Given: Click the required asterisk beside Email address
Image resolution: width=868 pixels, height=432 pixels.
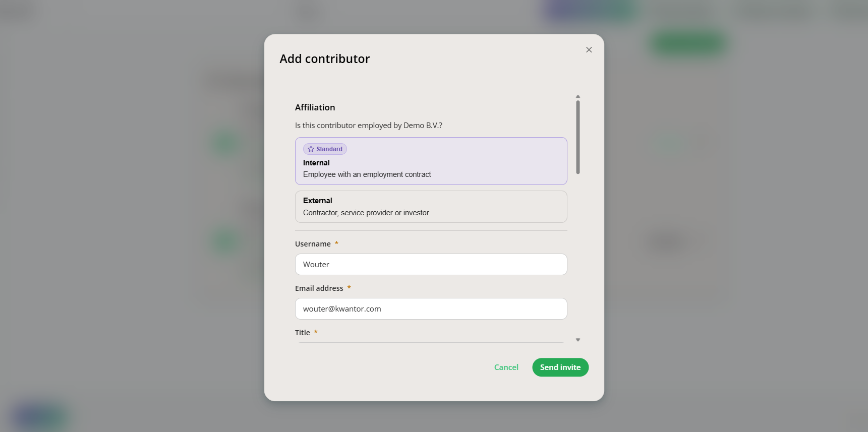Looking at the screenshot, I should pyautogui.click(x=349, y=287).
